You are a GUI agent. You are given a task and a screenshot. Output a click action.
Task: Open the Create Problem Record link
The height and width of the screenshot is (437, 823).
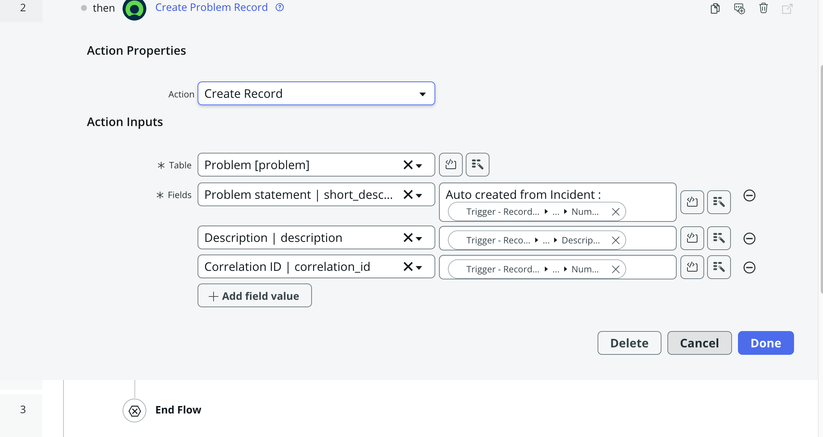pyautogui.click(x=211, y=7)
